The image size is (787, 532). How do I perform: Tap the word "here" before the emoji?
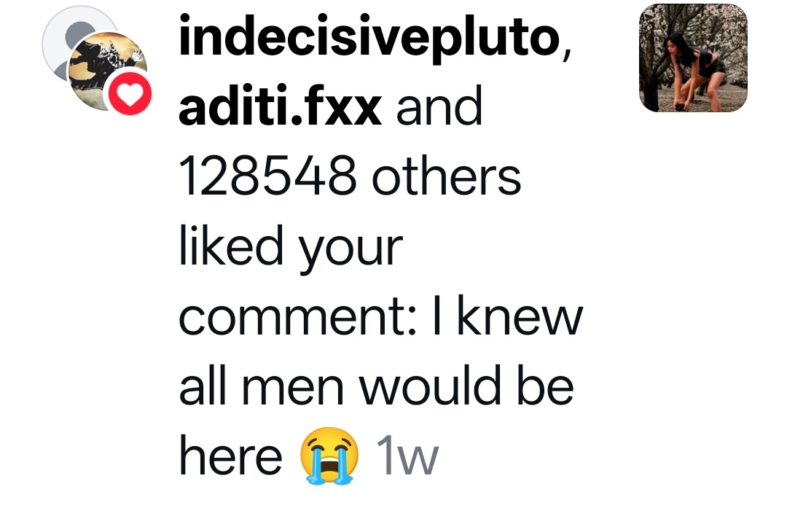[x=230, y=455]
